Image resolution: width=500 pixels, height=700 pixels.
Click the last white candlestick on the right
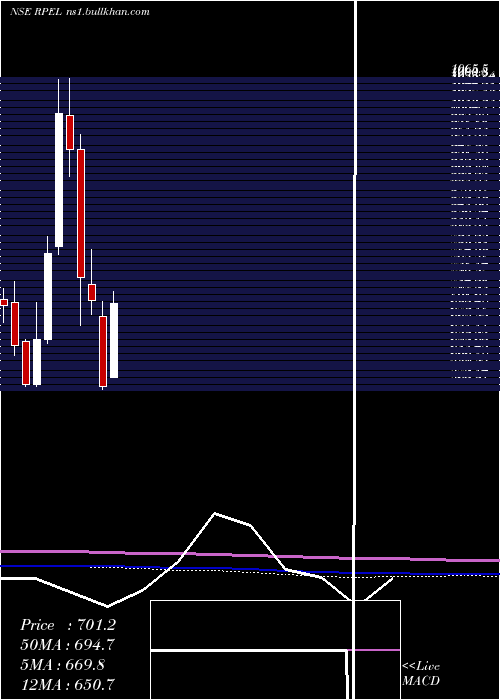click(x=114, y=341)
